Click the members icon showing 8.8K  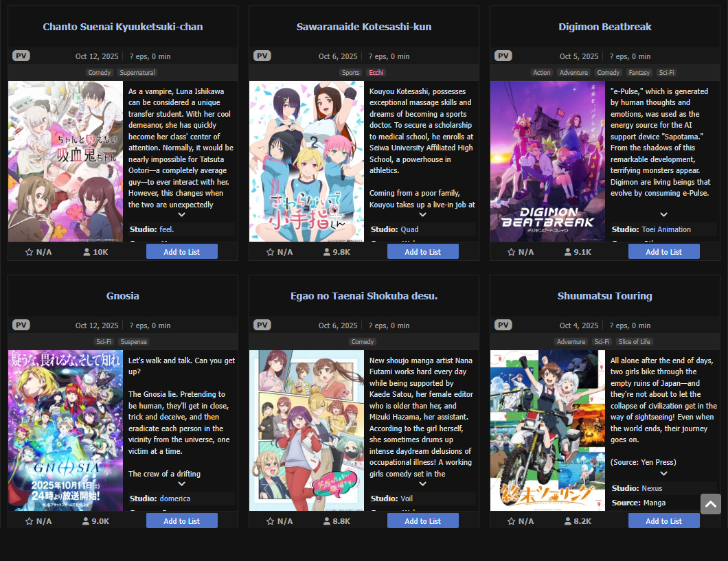(x=327, y=521)
